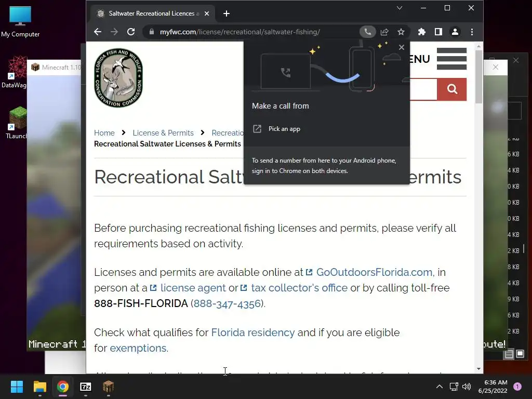This screenshot has width=532, height=399.
Task: Open the Chrome profile avatar
Action: click(455, 32)
